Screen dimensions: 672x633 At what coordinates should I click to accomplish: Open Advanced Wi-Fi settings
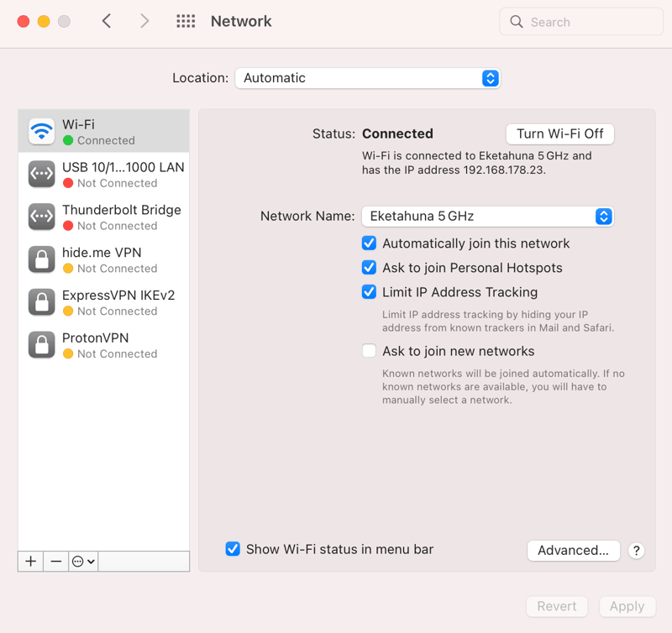pos(574,551)
